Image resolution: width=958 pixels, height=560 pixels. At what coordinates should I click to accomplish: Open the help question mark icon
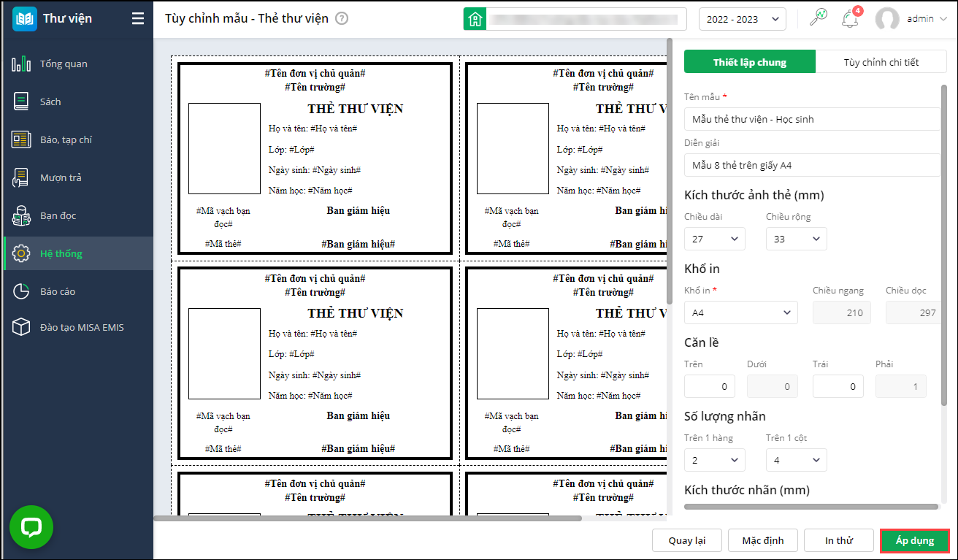point(341,18)
